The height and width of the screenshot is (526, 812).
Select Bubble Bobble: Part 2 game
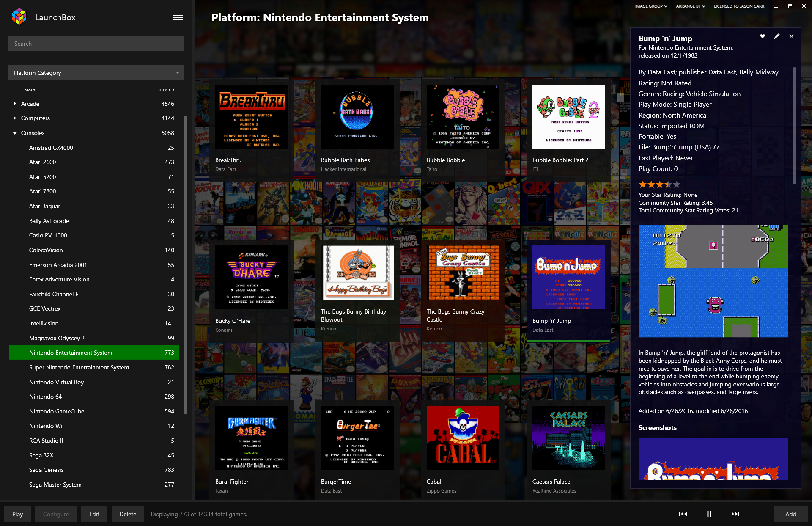[x=569, y=116]
